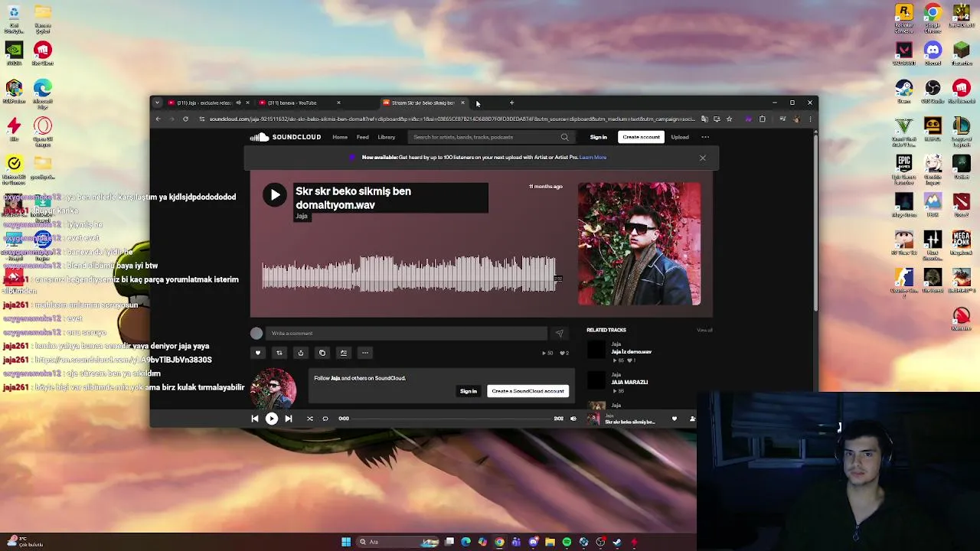Image resolution: width=980 pixels, height=551 pixels.
Task: Focus the Write a comment field
Action: tap(406, 334)
